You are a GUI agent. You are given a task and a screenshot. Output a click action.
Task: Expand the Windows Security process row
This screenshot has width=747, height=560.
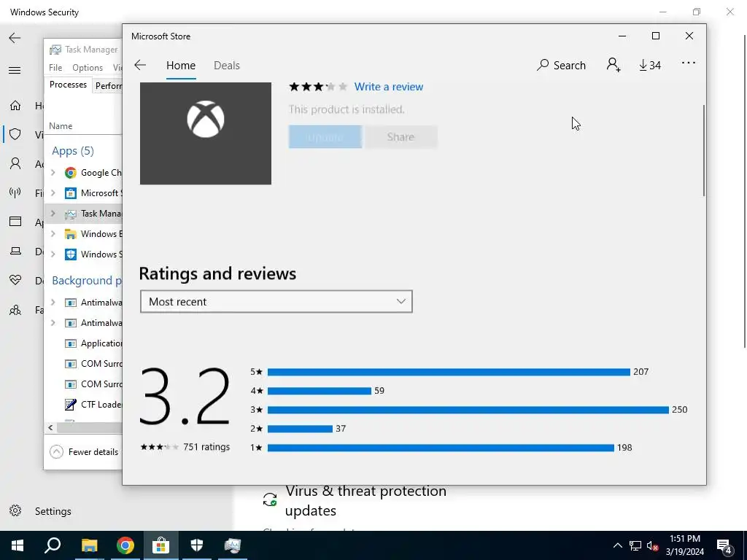[x=53, y=254]
